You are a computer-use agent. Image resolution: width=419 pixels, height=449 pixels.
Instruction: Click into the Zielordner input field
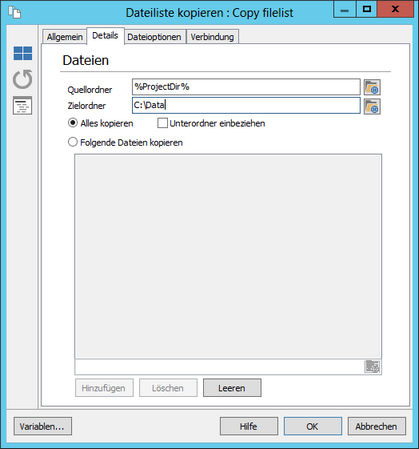coord(246,105)
